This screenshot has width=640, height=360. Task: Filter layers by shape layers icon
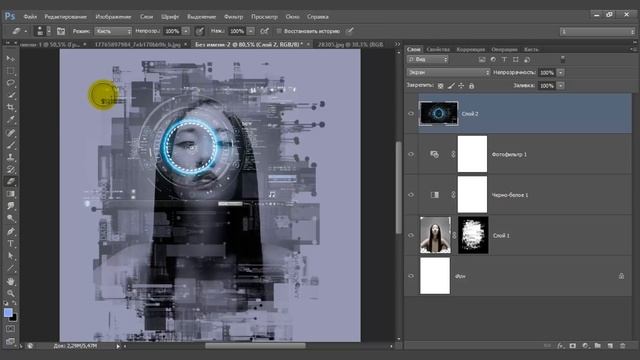pyautogui.click(x=516, y=60)
